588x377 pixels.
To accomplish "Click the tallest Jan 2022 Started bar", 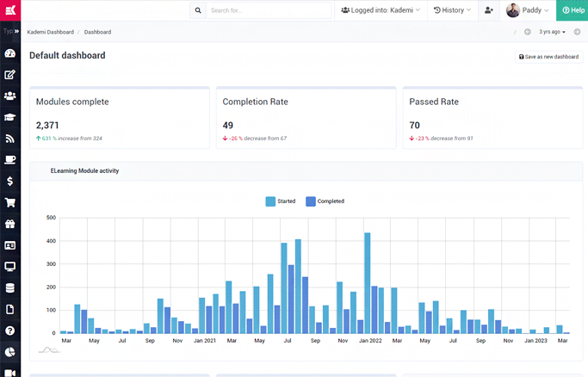I will (367, 283).
